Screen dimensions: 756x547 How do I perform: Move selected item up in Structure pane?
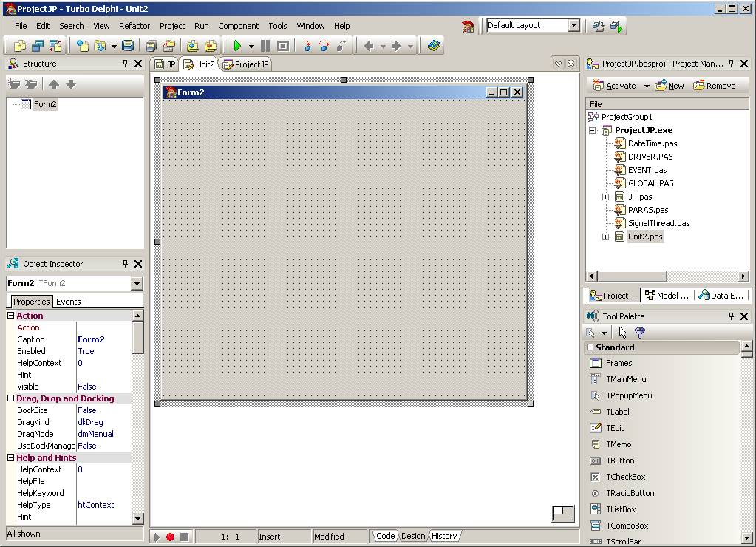click(x=54, y=84)
